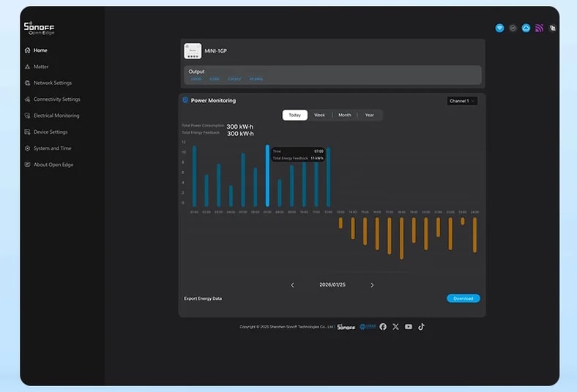Viewport: 577px width, 392px height.
Task: Click the MINI-1GP device thumbnail
Action: tap(193, 51)
